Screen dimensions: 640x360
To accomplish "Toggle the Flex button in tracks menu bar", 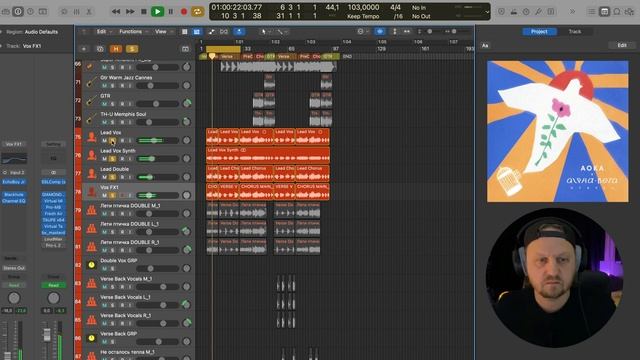I will pyautogui.click(x=224, y=31).
